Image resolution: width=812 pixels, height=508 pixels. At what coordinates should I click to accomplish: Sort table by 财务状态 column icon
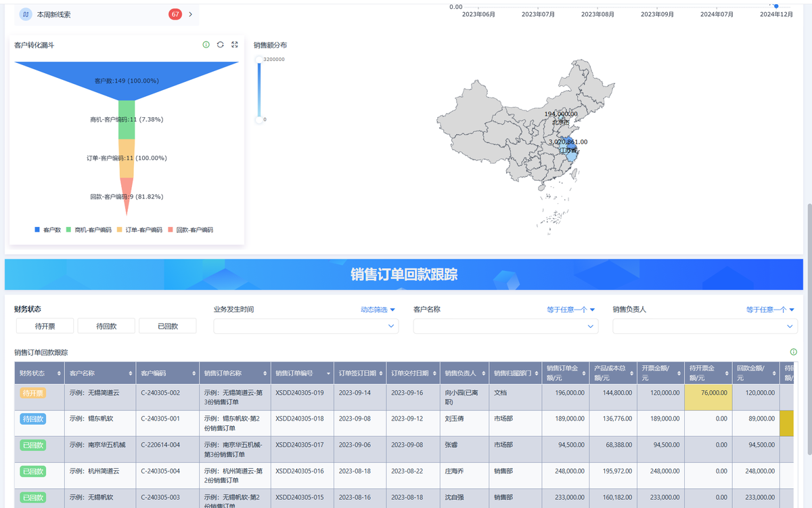tap(58, 373)
